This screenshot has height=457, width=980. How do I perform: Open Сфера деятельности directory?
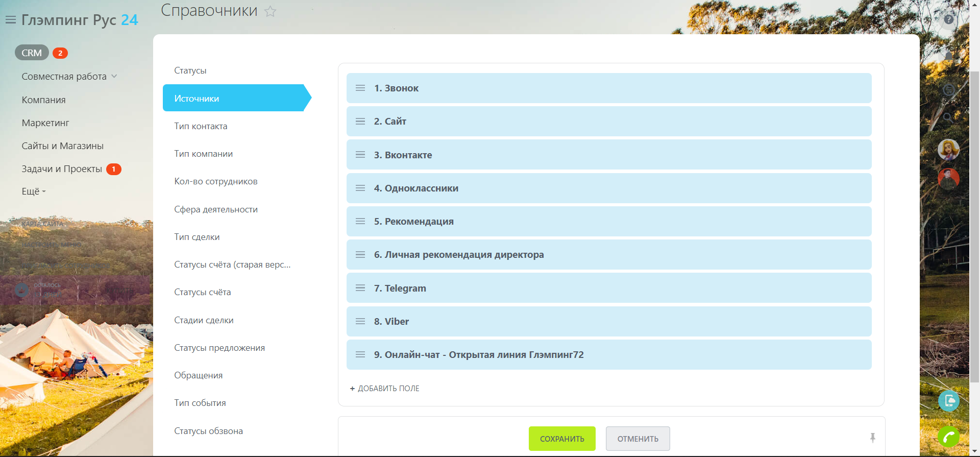pos(216,209)
